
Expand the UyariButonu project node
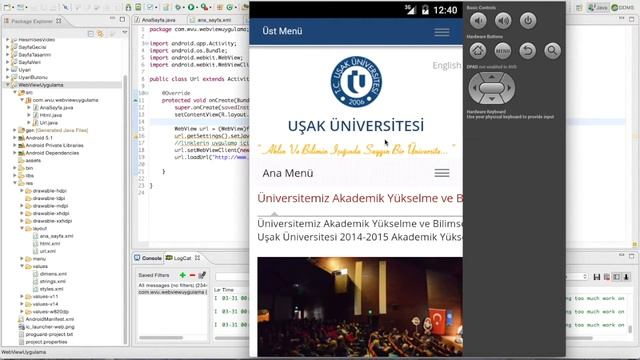pyautogui.click(x=7, y=77)
